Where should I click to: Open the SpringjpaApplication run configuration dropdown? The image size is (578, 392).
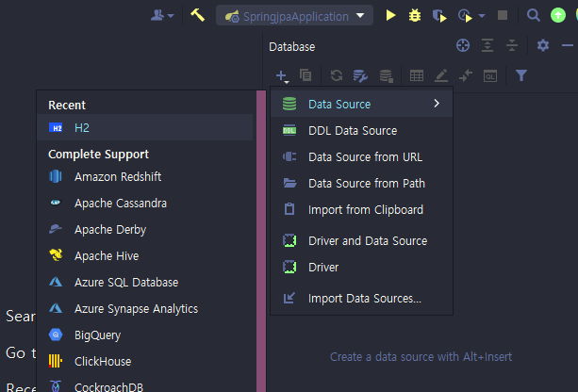tap(294, 15)
